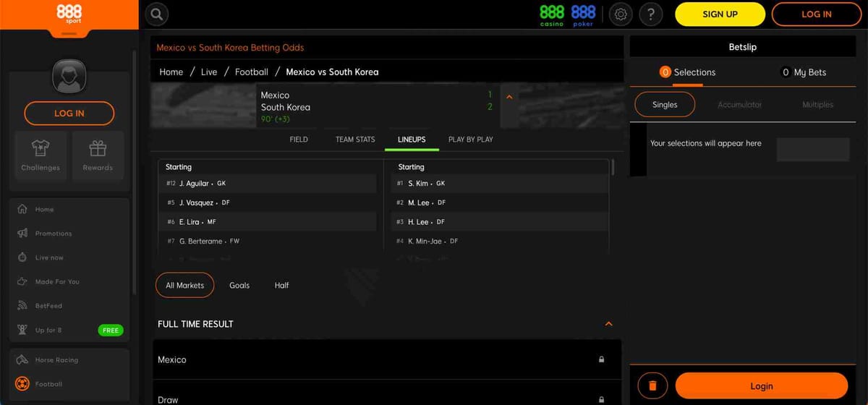Click the FREE badge beside Up for 8

[111, 330]
